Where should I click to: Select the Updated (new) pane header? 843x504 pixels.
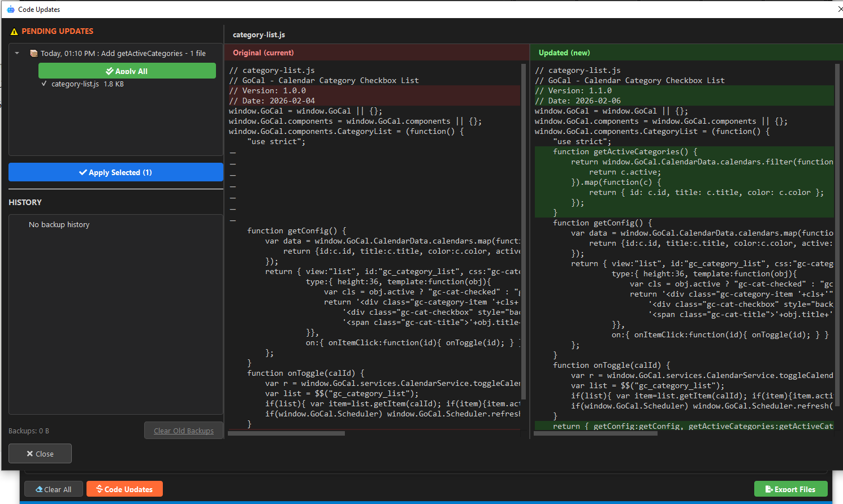click(564, 52)
